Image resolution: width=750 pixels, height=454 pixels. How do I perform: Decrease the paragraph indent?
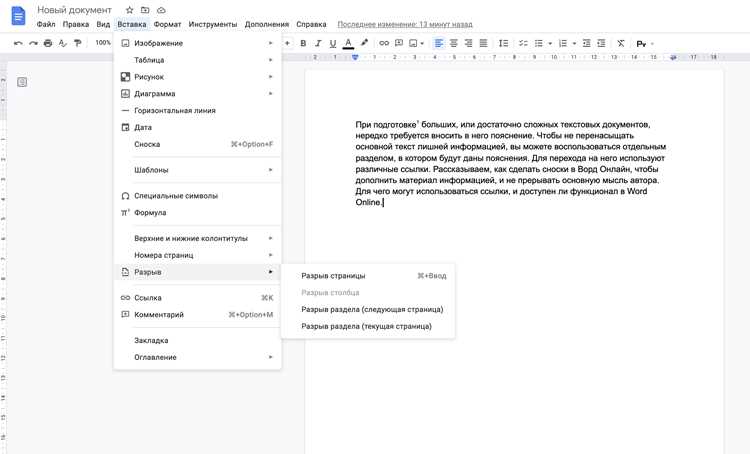tap(586, 43)
